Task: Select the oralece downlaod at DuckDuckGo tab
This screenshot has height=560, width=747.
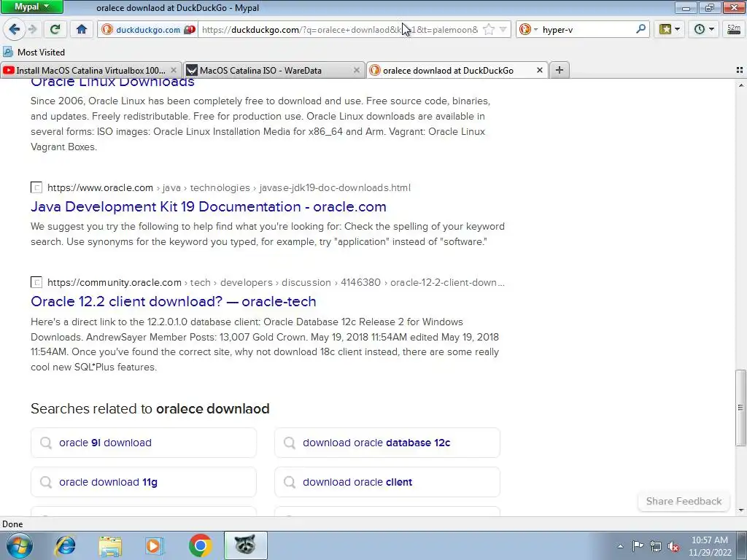Action: coord(448,71)
